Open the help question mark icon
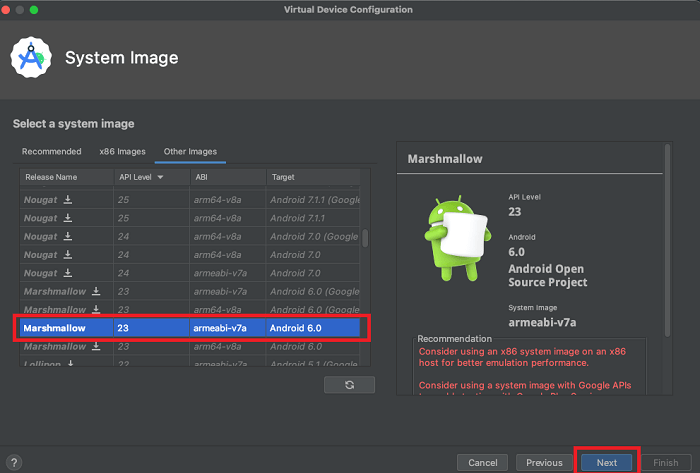 14,463
